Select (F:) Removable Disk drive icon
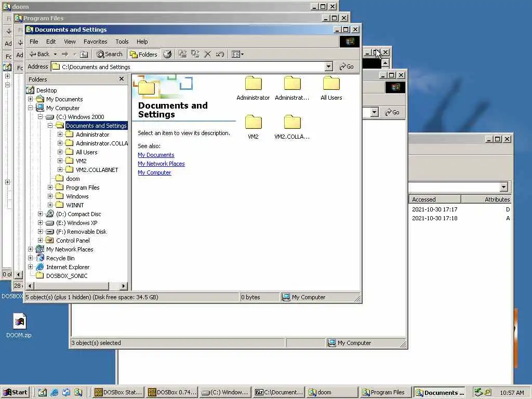Screen dimensions: 532x399 click(x=50, y=231)
